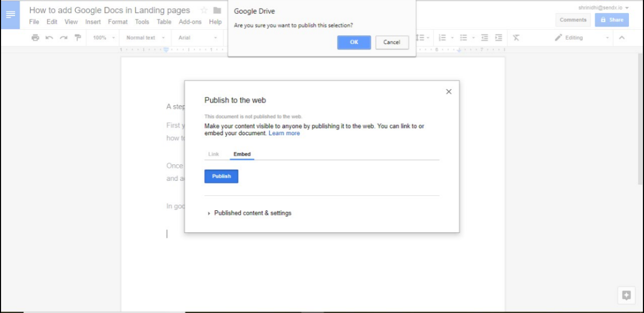Click Cancel in Google Drive confirmation
Viewport: 644px width, 313px height.
pos(392,42)
